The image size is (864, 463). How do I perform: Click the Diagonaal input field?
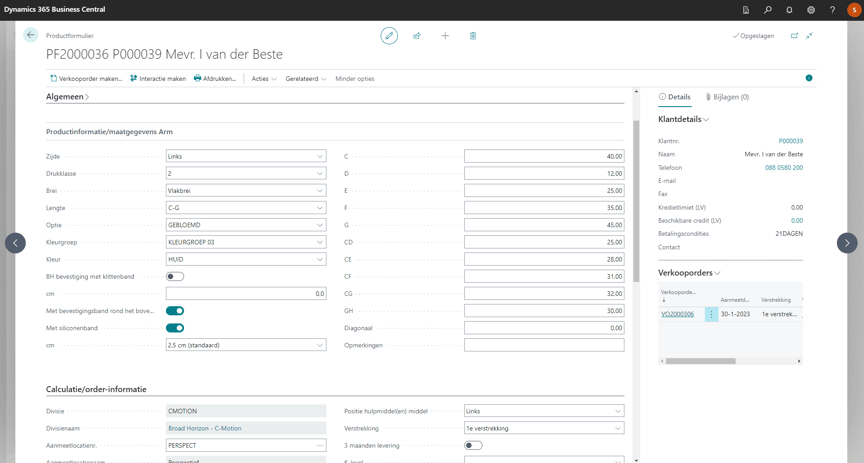point(544,328)
